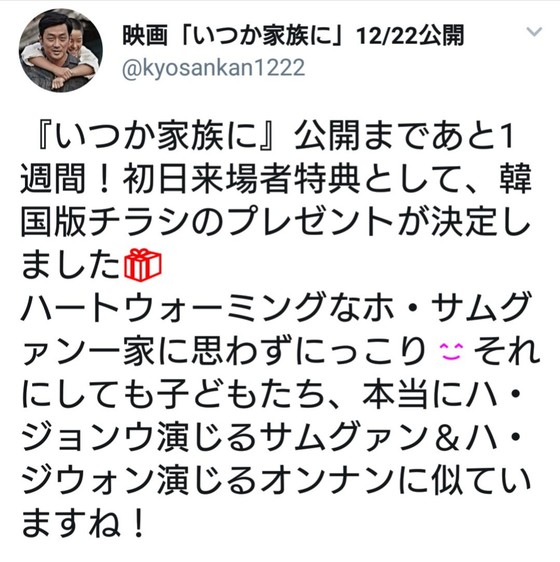560x562 pixels.
Task: Click the word ました beside gift emoji
Action: (71, 264)
